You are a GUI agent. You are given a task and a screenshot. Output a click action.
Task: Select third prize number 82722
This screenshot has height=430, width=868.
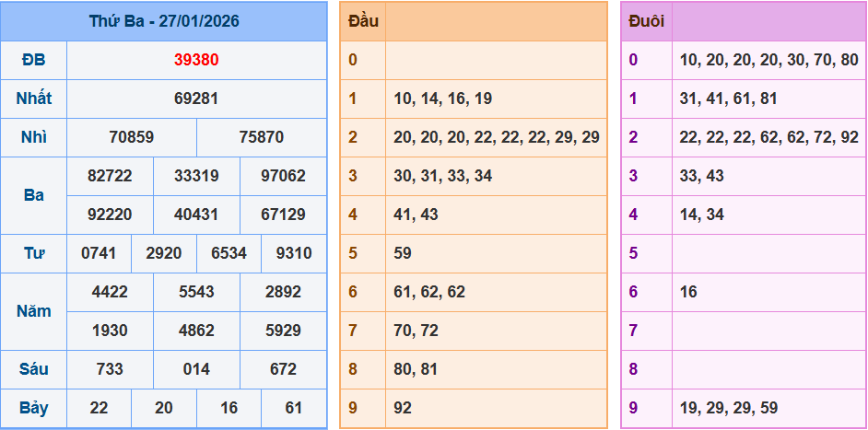click(110, 176)
